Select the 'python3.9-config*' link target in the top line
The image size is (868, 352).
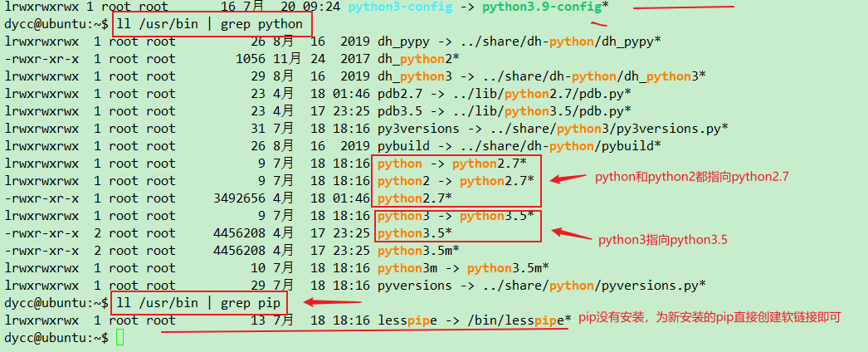(546, 7)
